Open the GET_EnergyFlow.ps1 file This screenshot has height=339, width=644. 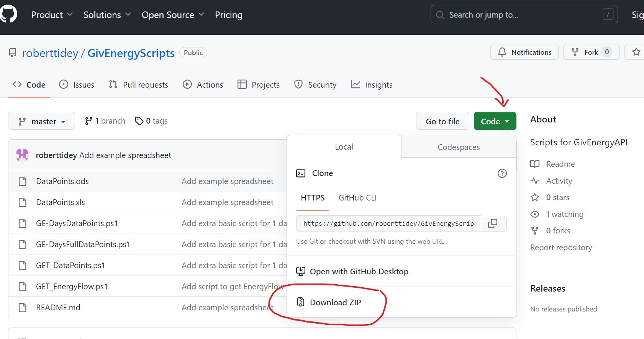coord(72,286)
